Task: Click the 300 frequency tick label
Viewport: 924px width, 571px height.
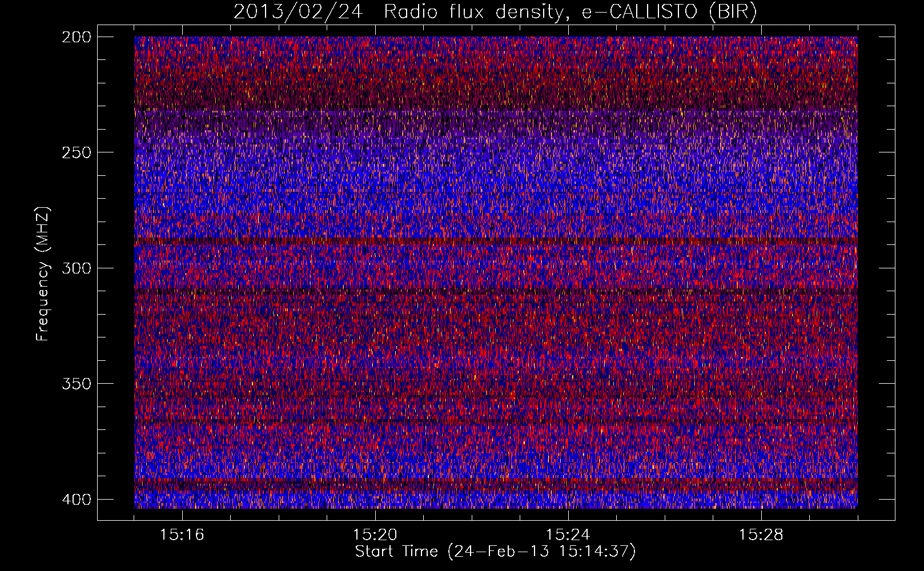Action: (x=76, y=268)
